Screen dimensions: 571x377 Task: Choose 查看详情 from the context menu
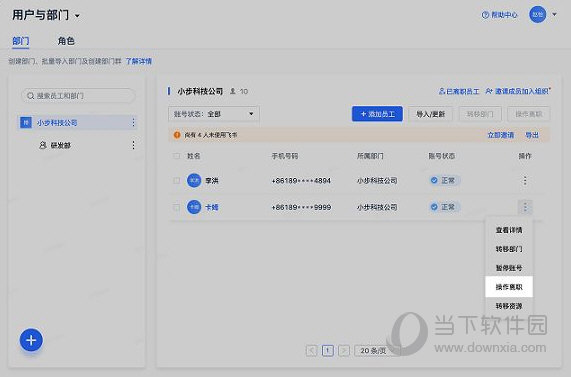(509, 230)
